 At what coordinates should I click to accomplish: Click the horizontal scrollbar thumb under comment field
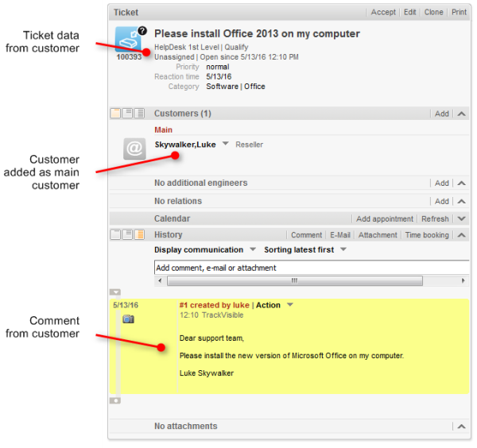(x=295, y=280)
